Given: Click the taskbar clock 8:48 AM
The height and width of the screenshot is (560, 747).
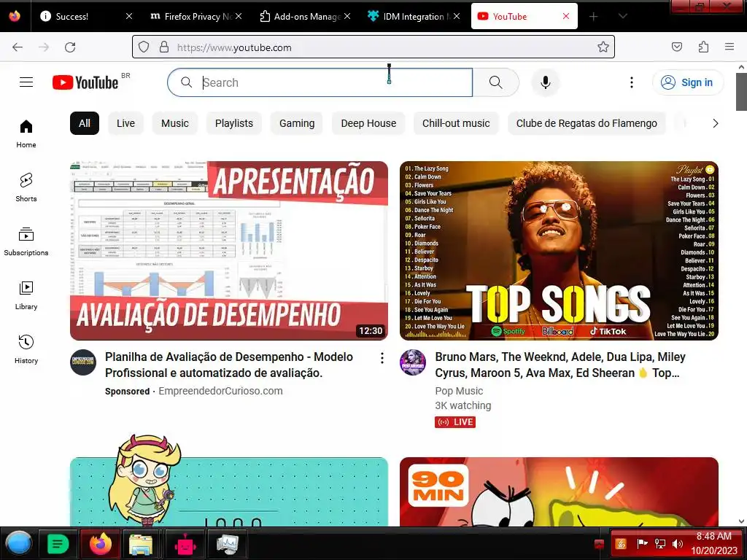Looking at the screenshot, I should click(713, 536).
